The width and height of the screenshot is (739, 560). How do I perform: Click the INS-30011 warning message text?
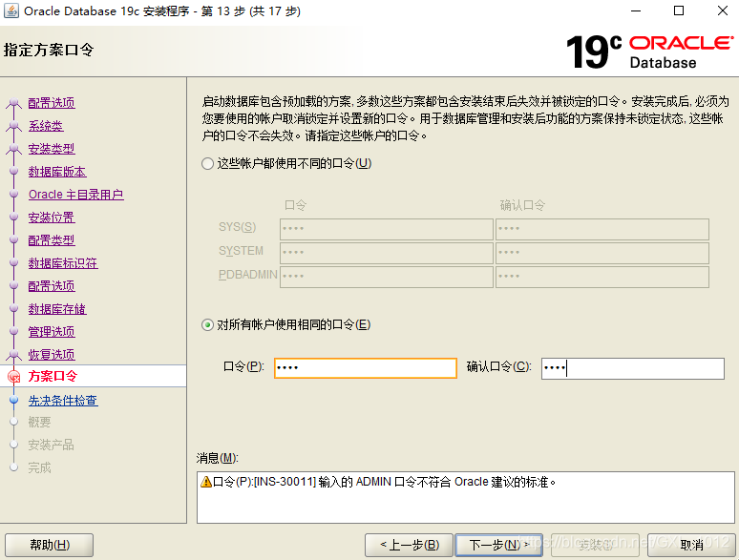pos(385,482)
